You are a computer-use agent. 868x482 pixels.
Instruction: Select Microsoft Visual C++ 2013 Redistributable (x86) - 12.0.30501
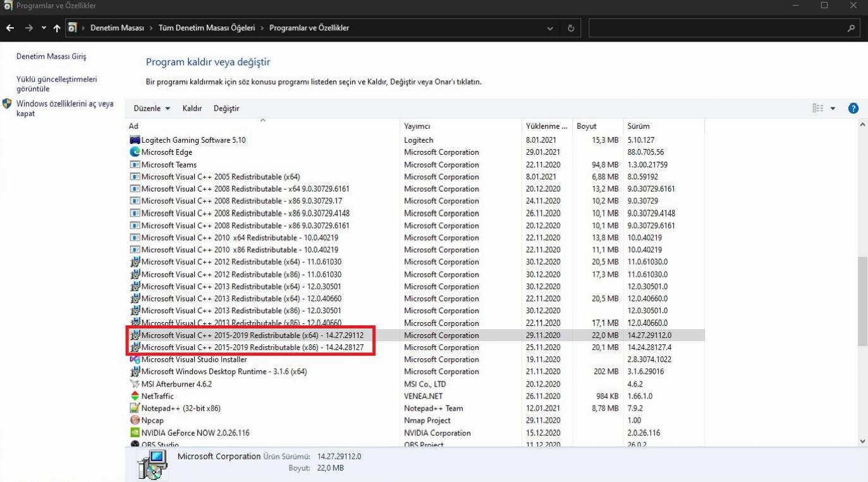pos(416,311)
